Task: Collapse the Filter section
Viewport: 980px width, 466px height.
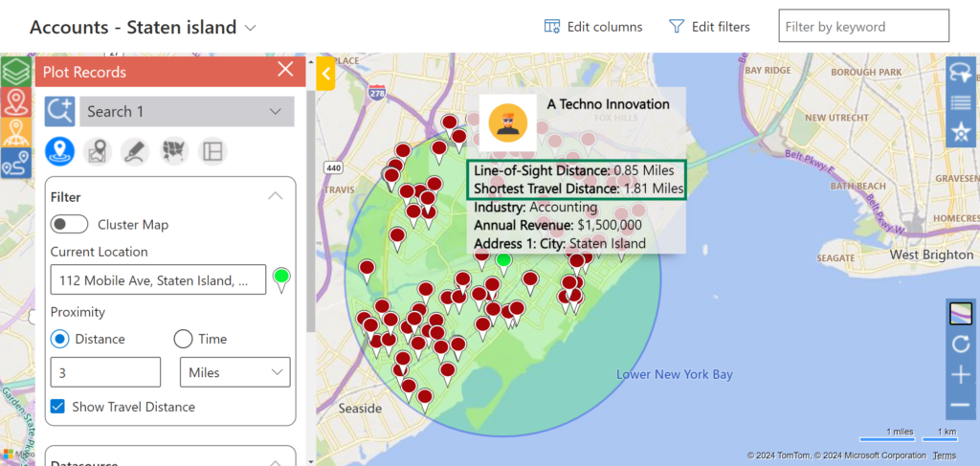Action: coord(276,196)
